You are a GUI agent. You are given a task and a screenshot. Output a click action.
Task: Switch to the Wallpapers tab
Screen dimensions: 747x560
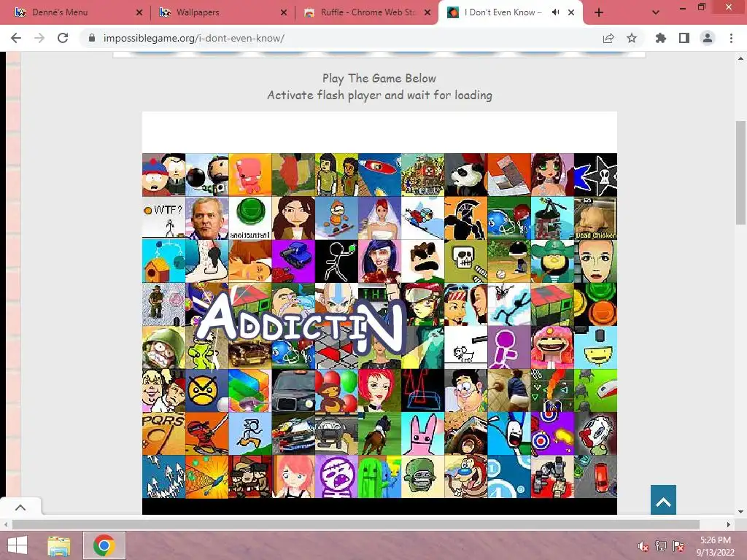tap(222, 12)
